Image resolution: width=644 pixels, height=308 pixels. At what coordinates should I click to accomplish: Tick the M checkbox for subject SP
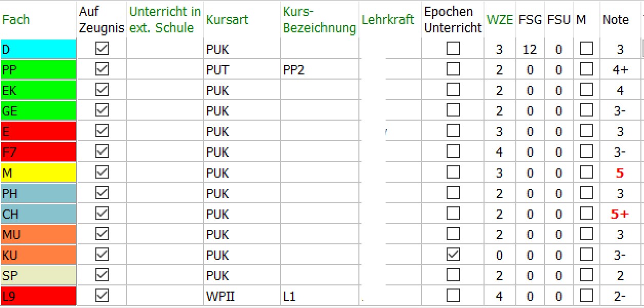586,275
